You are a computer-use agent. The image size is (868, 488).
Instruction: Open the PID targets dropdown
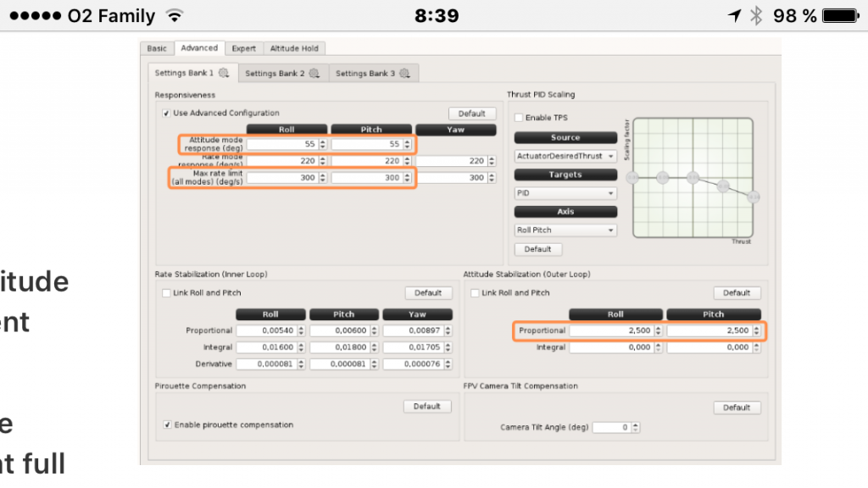point(565,193)
